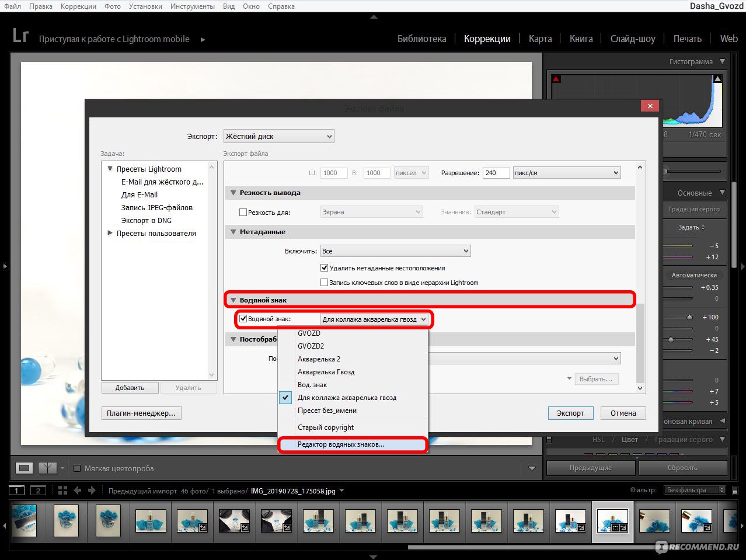Click the Экспорт button in dialog
Viewport: 746px width, 560px height.
click(x=570, y=413)
